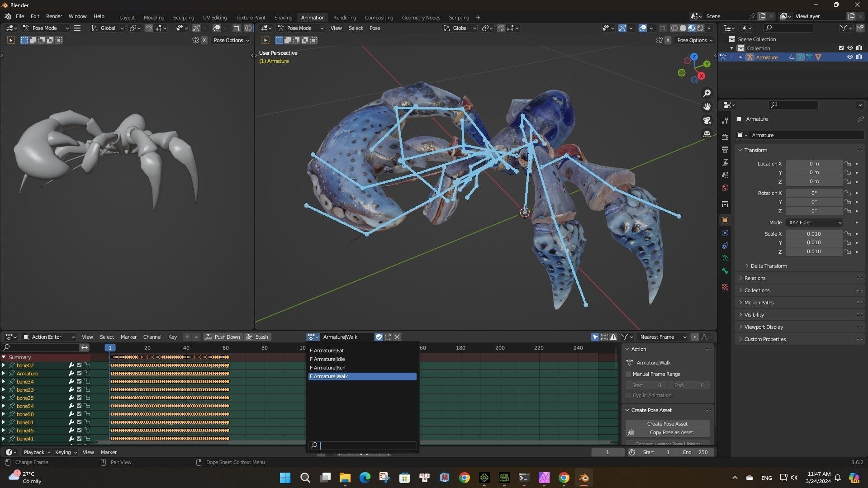Viewport: 868px width, 488px height.
Task: Select Armature|Eat from action list
Action: (362, 351)
